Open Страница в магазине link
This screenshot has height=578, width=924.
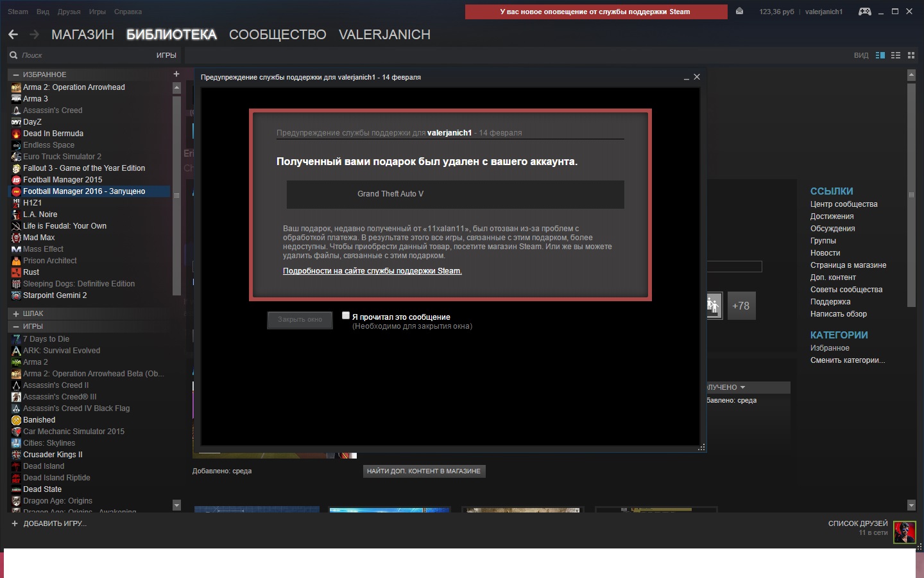point(848,265)
